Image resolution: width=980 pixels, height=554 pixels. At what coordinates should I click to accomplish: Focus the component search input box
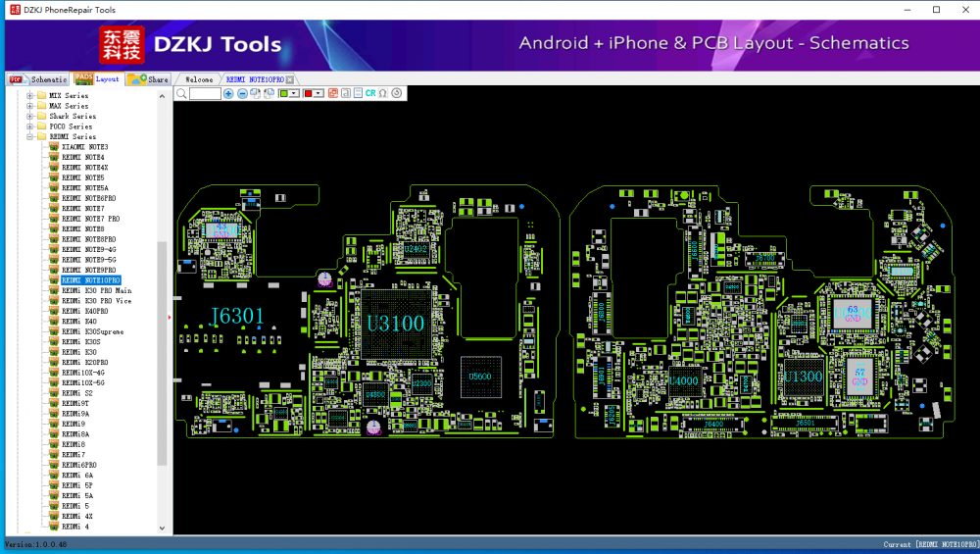205,94
